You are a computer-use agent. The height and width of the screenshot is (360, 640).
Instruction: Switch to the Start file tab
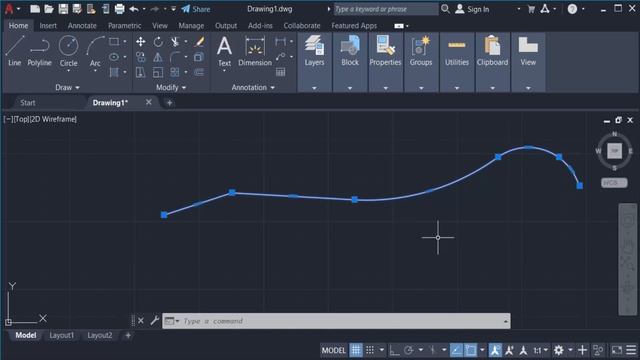pos(28,103)
